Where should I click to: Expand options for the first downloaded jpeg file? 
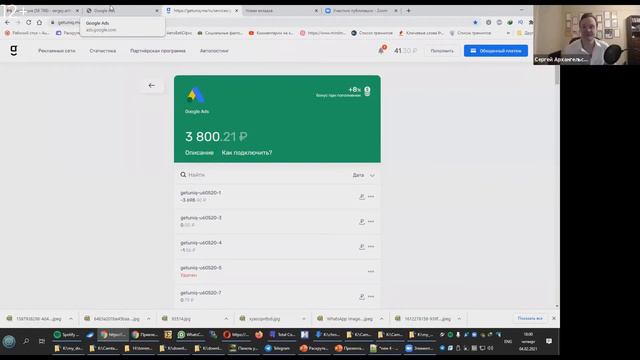(71, 318)
